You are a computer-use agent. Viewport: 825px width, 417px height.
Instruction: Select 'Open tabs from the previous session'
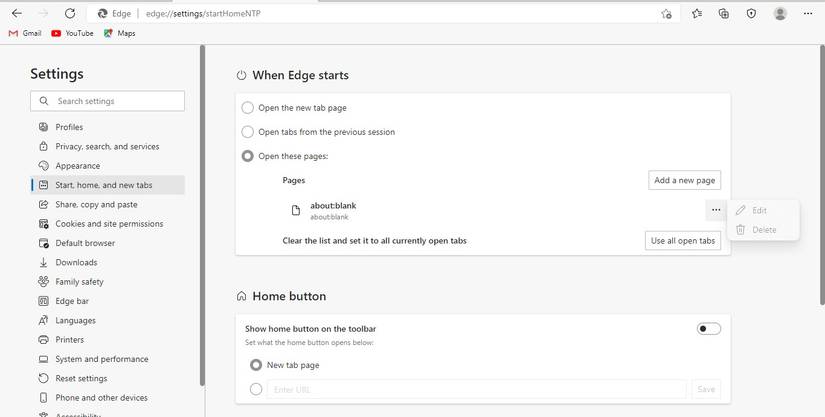pyautogui.click(x=248, y=132)
